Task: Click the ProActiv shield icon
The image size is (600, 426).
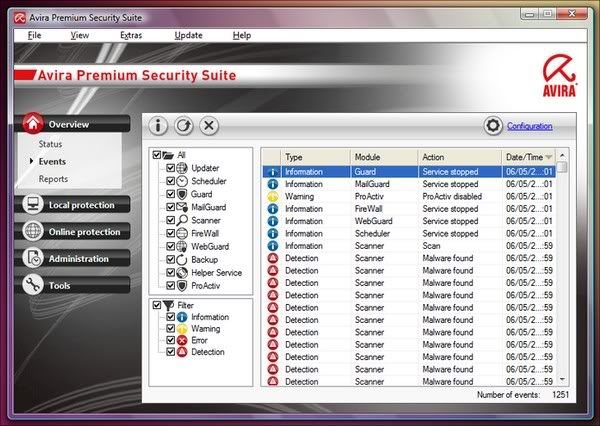Action: point(182,286)
